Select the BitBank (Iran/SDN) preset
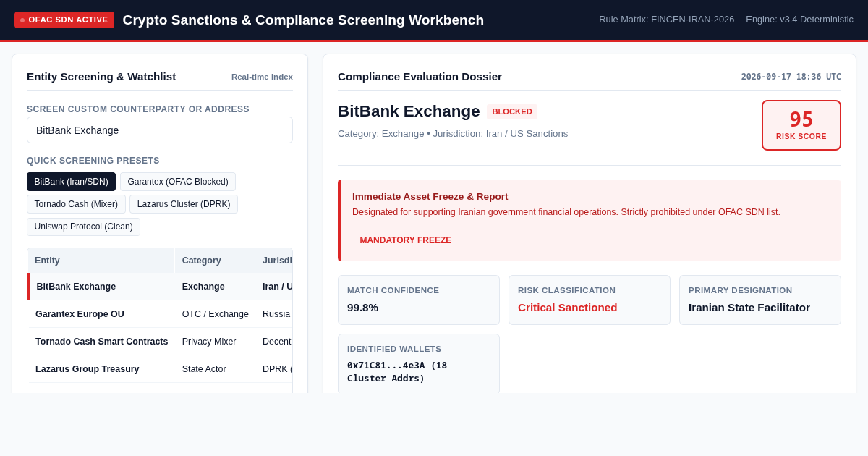 (71, 182)
